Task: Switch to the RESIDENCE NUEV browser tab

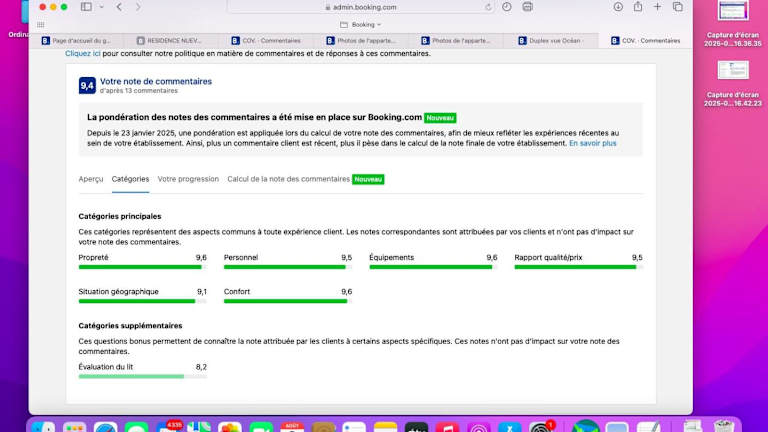Action: [180, 41]
